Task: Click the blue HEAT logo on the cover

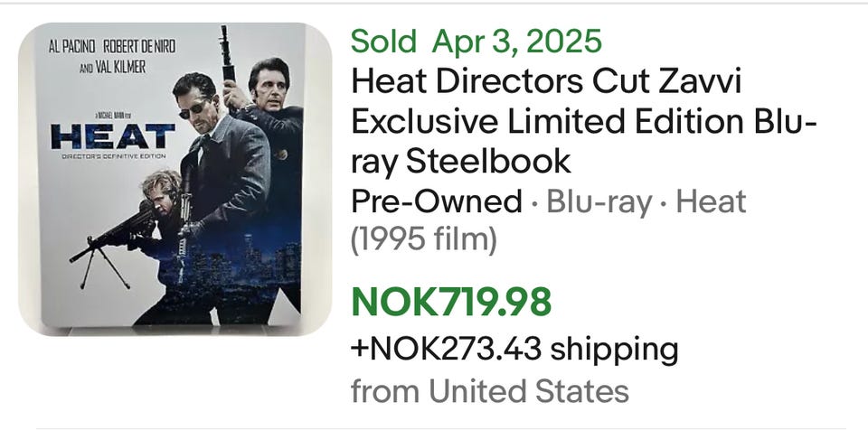Action: tap(113, 137)
